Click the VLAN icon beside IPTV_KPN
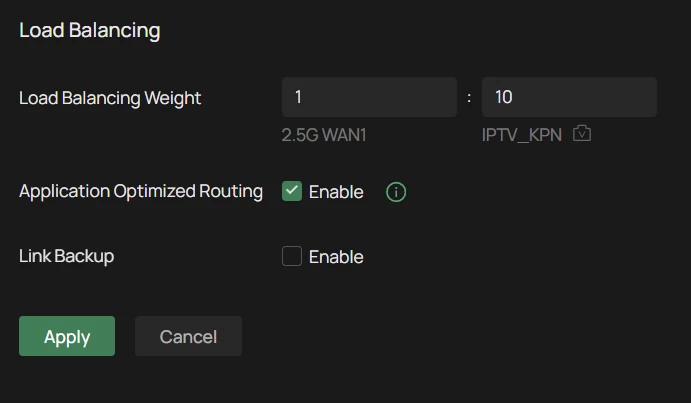This screenshot has height=403, width=691. click(x=582, y=133)
